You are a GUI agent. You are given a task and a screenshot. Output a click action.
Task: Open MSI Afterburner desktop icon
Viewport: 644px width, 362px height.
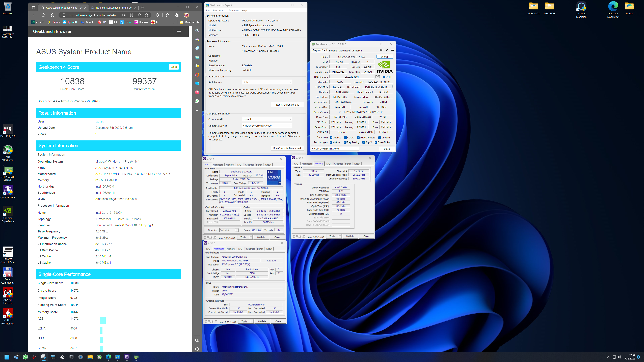[8, 153]
